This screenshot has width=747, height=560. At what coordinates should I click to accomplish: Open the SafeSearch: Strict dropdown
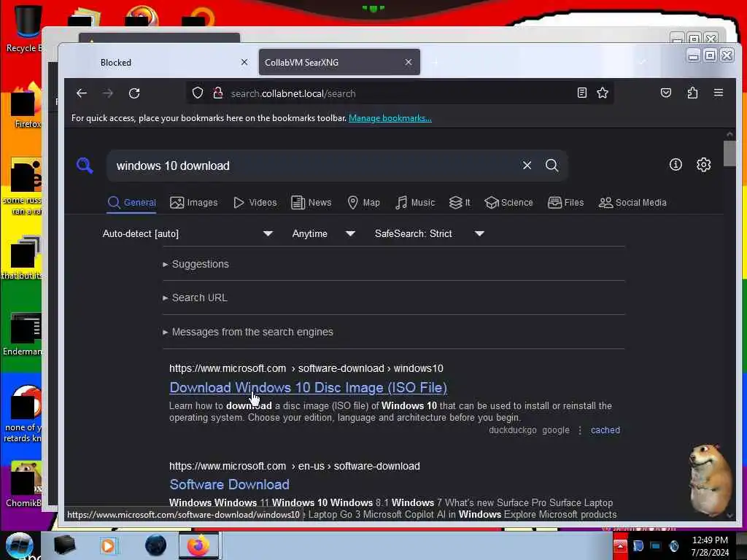point(429,234)
